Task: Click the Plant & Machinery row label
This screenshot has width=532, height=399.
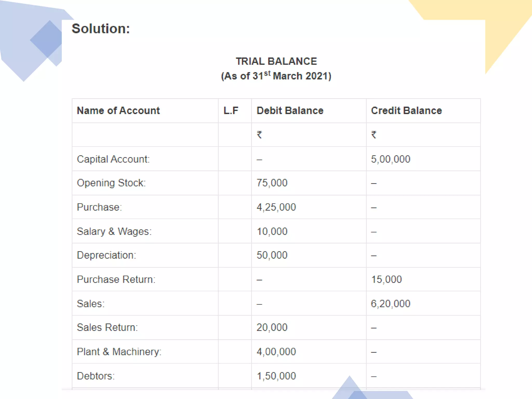Action: 119,351
